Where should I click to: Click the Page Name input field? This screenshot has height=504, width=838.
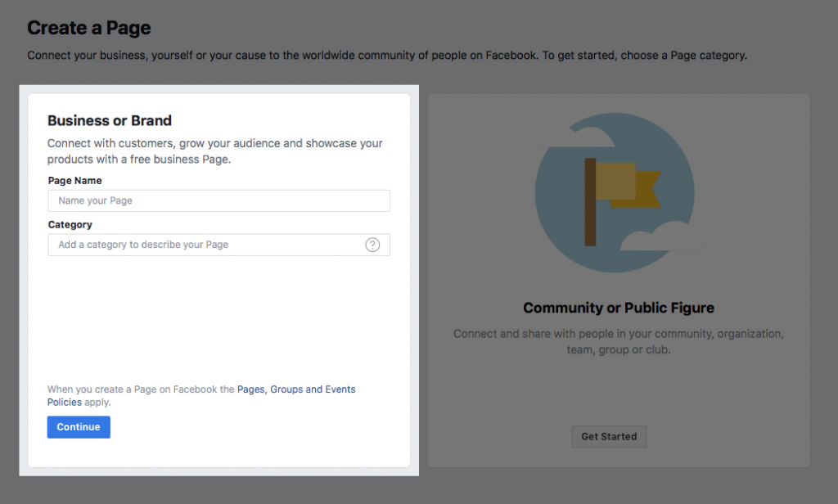pyautogui.click(x=219, y=201)
